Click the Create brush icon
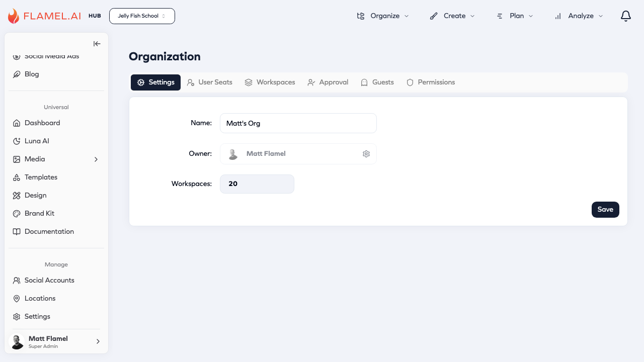644x362 pixels. (434, 16)
